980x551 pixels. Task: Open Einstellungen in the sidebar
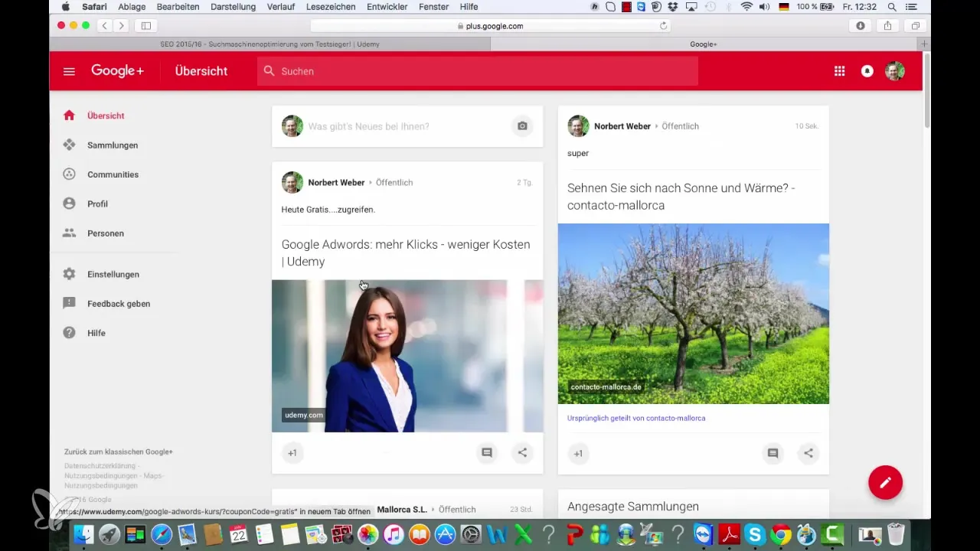click(x=113, y=274)
